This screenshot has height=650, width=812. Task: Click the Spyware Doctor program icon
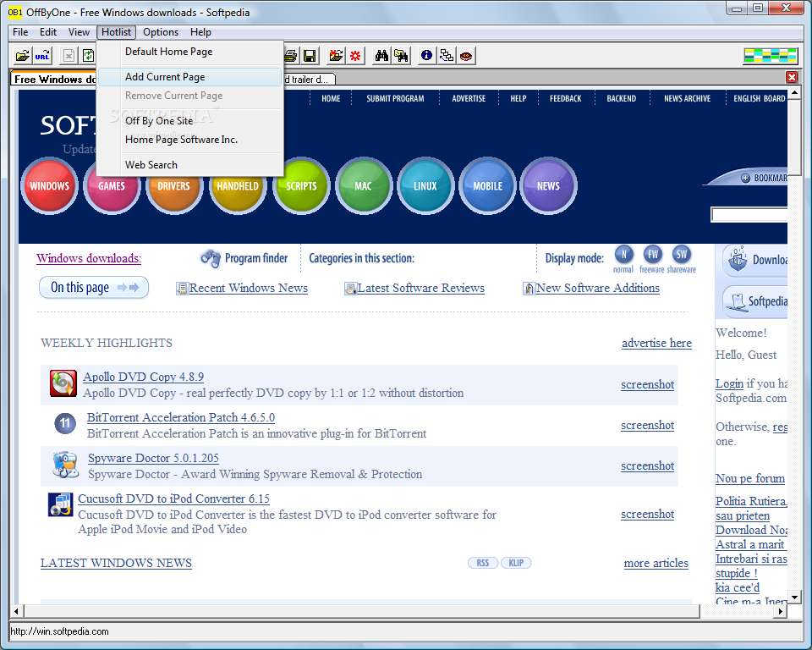[66, 465]
